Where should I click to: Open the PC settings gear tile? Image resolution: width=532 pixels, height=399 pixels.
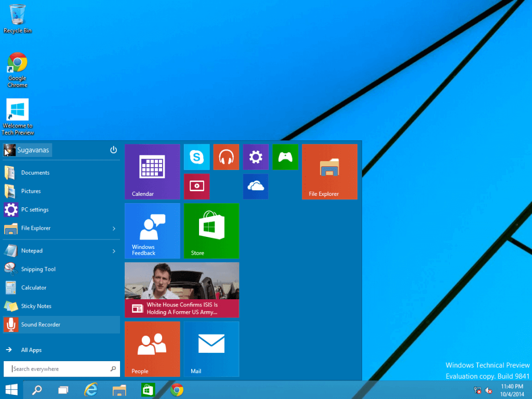coord(256,157)
